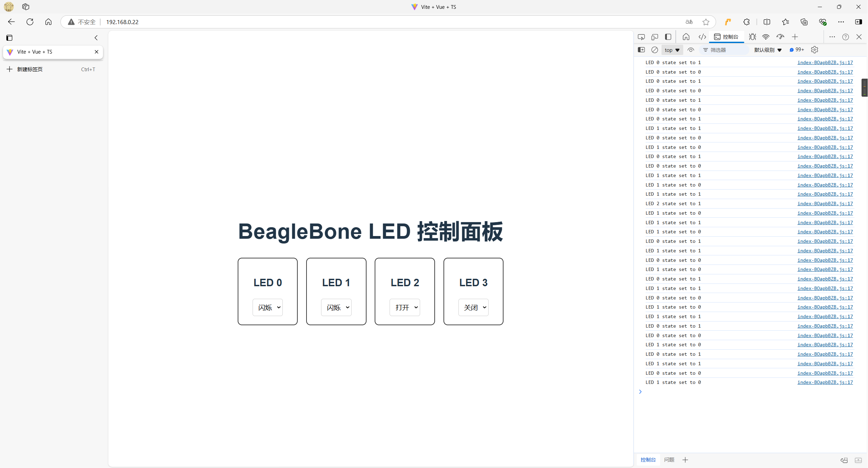868x468 pixels.
Task: Switch to the Elements tool
Action: [x=702, y=37]
